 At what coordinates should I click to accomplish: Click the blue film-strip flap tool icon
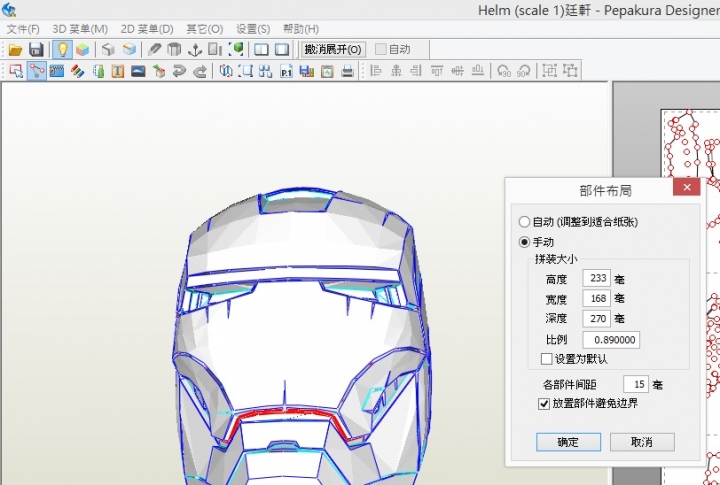pos(57,71)
